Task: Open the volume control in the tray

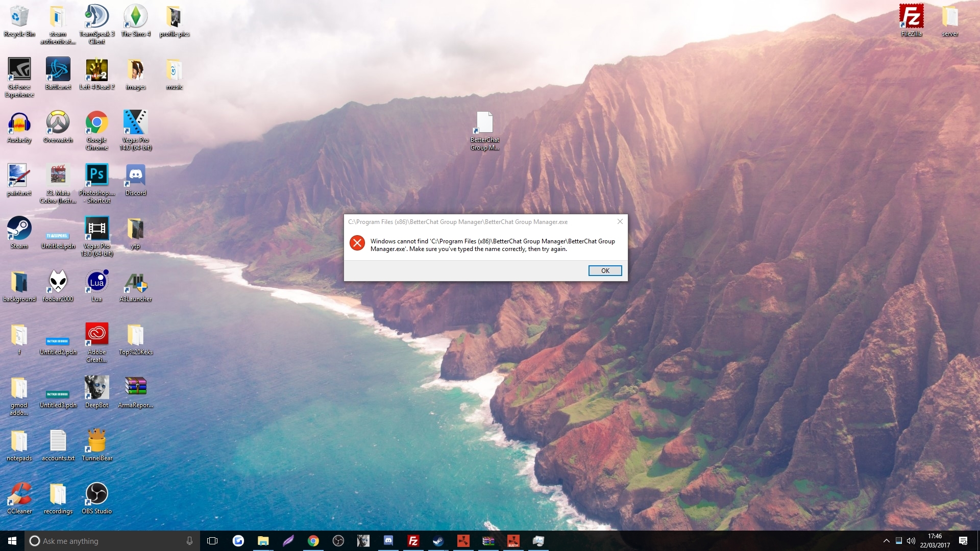Action: pos(911,541)
